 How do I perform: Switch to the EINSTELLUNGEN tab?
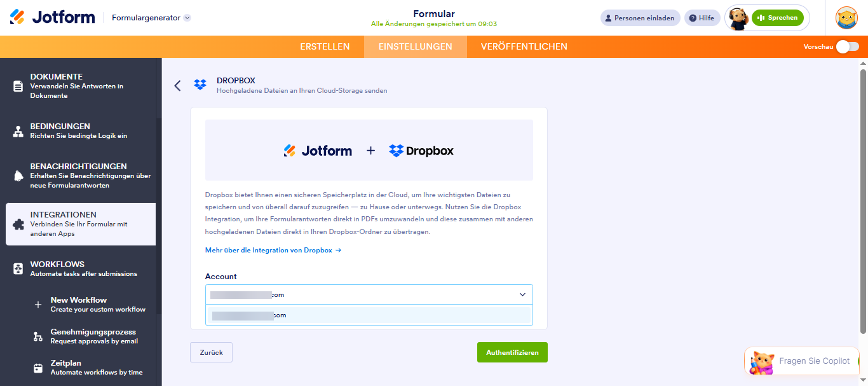coord(416,46)
